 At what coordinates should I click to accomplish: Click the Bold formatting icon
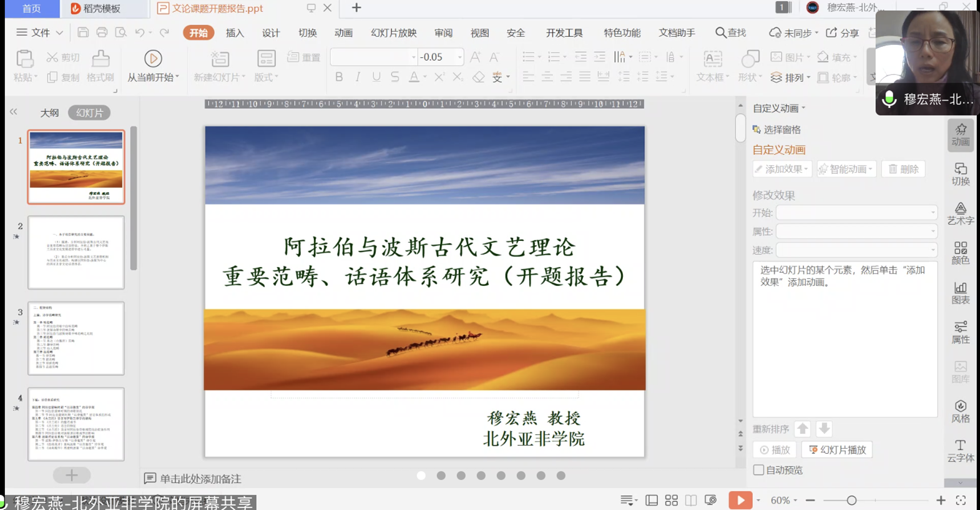339,77
